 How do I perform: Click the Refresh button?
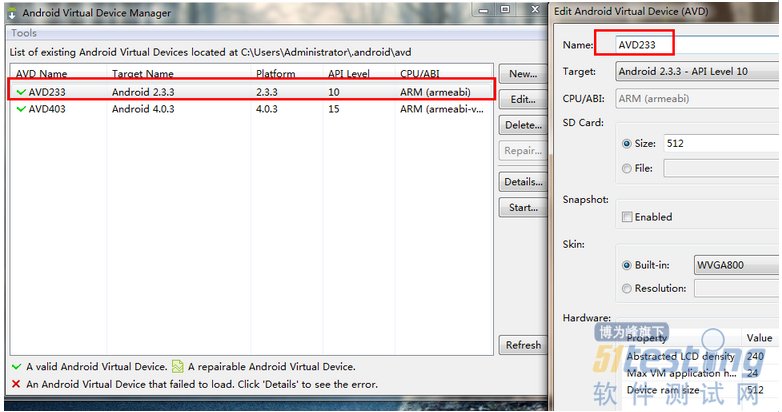click(523, 345)
